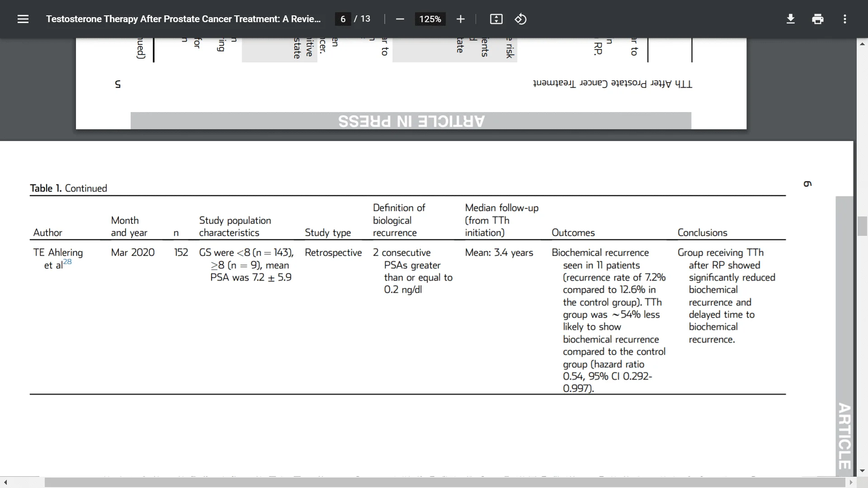This screenshot has width=868, height=488.
Task: Click the zoom in plus button
Action: click(x=460, y=19)
